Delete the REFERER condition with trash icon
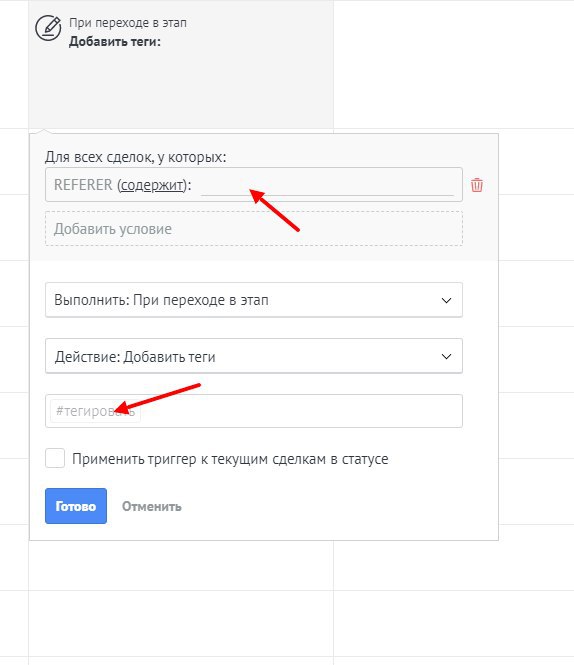This screenshot has height=665, width=574. tap(476, 185)
